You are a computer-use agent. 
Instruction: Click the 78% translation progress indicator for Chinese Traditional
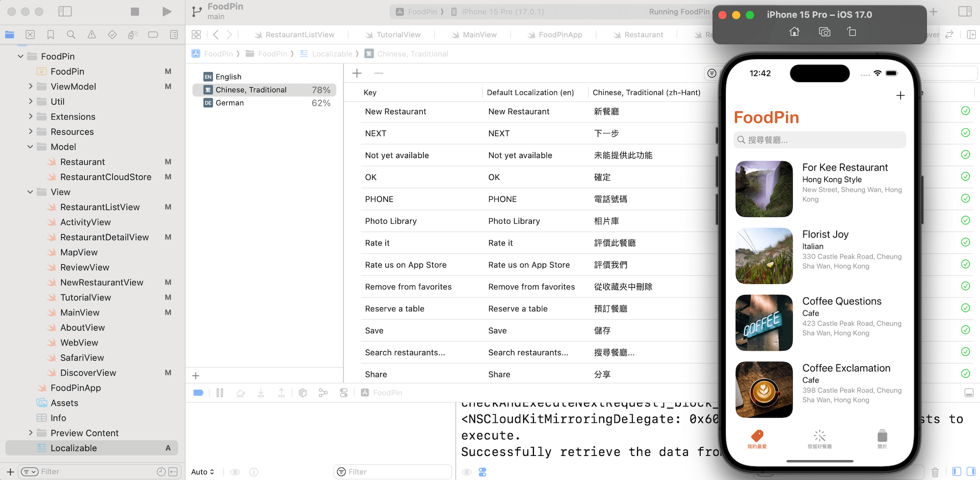pyautogui.click(x=321, y=89)
